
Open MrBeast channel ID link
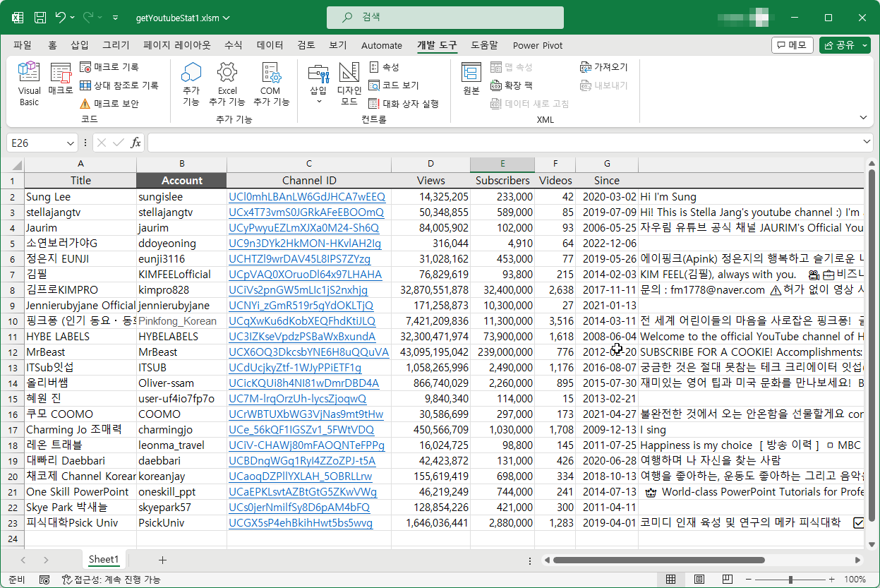point(308,352)
